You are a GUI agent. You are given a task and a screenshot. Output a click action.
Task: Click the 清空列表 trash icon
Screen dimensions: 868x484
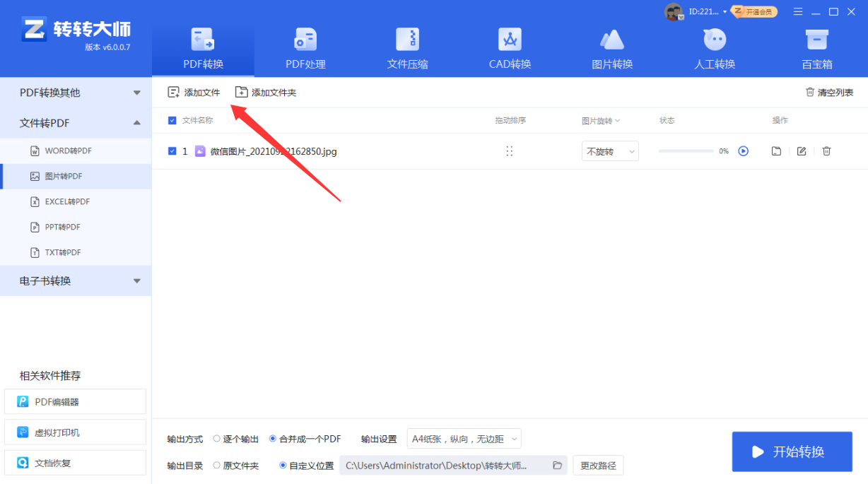click(810, 93)
